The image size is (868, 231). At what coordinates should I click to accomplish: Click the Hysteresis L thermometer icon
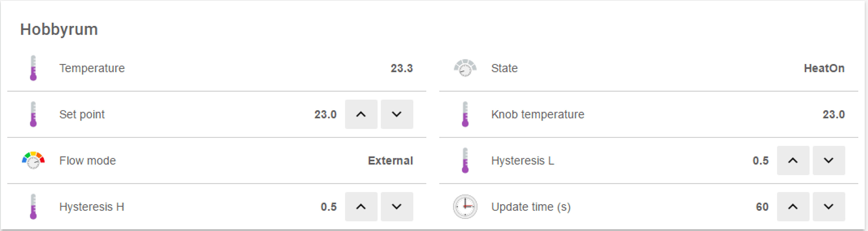465,160
